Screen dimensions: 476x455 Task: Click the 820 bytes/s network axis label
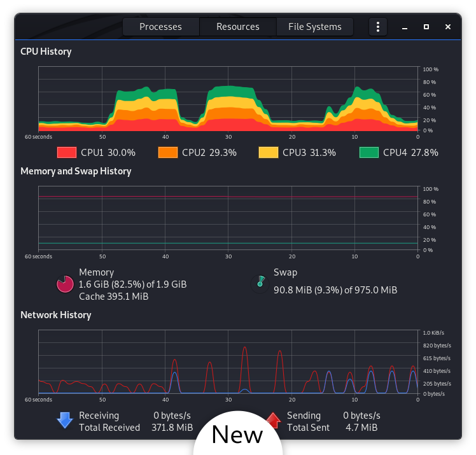[437, 346]
